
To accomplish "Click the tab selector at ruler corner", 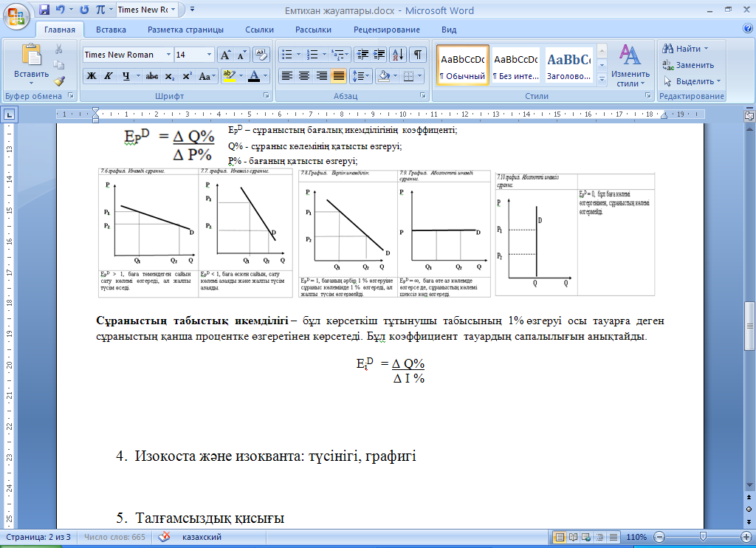I will point(9,114).
